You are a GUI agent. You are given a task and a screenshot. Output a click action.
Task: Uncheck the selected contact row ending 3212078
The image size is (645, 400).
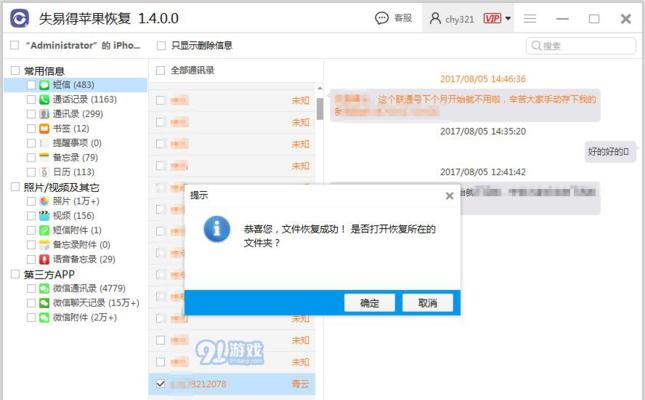[x=160, y=384]
